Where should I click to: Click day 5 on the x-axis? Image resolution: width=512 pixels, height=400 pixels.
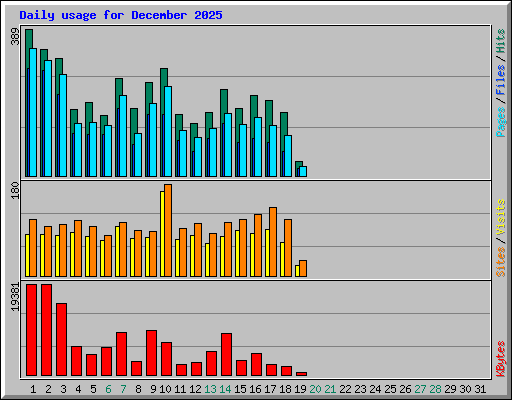(93, 389)
